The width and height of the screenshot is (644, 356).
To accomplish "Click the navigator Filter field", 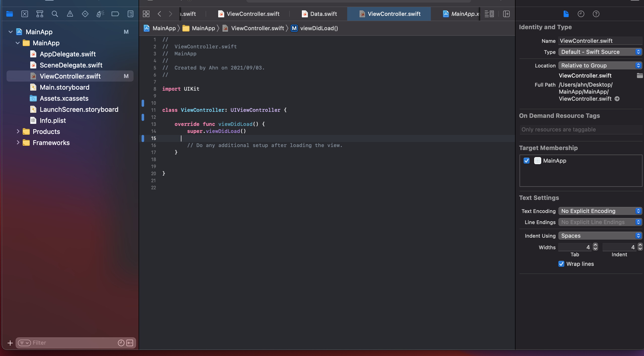I will pyautogui.click(x=73, y=343).
